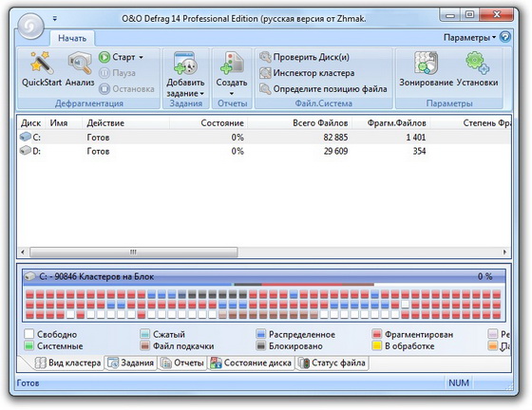Click Готов action for drive D:

tap(98, 151)
